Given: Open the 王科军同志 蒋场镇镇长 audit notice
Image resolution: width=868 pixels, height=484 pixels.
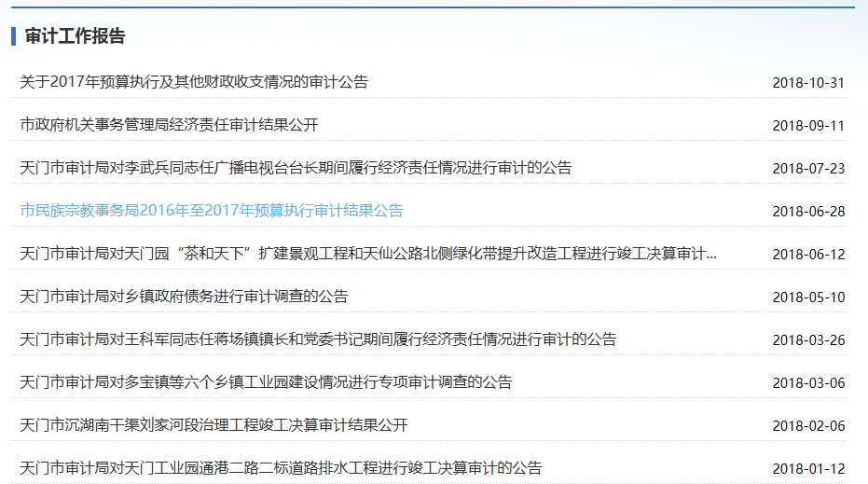Looking at the screenshot, I should tap(318, 339).
